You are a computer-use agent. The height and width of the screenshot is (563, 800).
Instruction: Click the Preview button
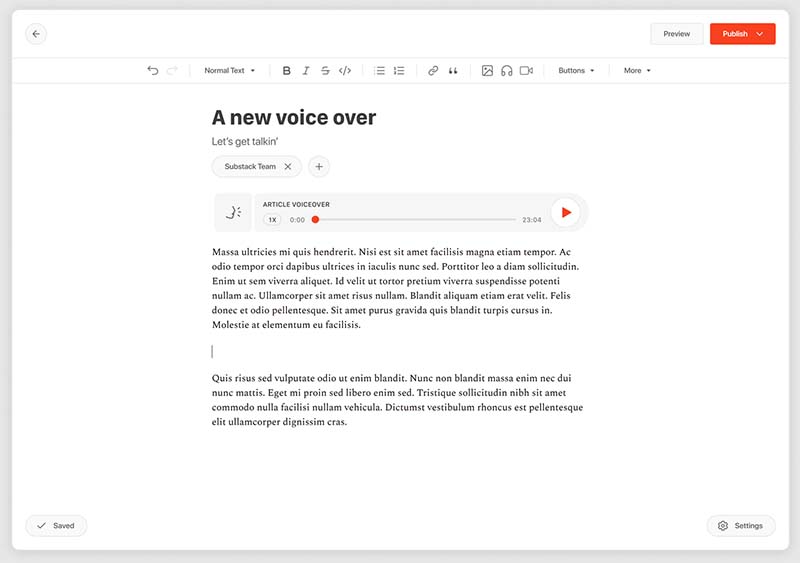coord(677,34)
